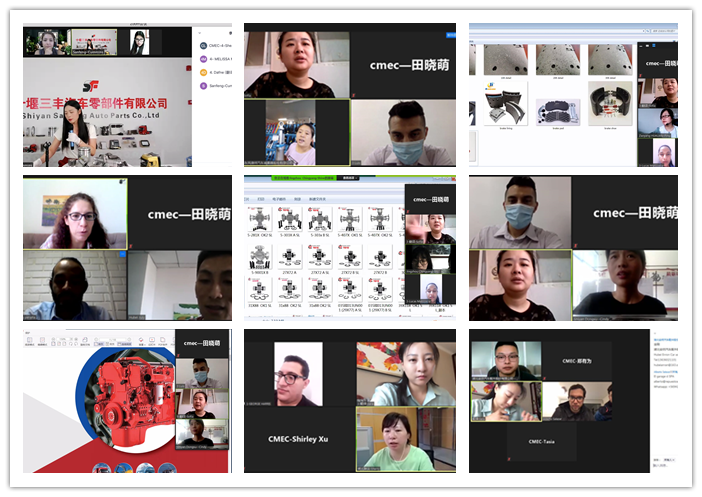Select the curly-haired woman with glasses video tile
The width and height of the screenshot is (702, 497).
pyautogui.click(x=75, y=214)
